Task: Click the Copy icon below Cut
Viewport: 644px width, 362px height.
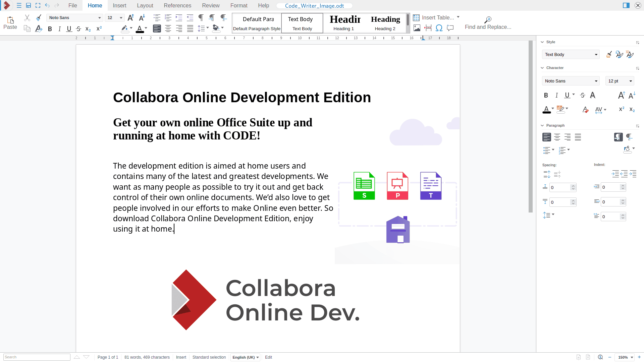Action: coord(27,28)
